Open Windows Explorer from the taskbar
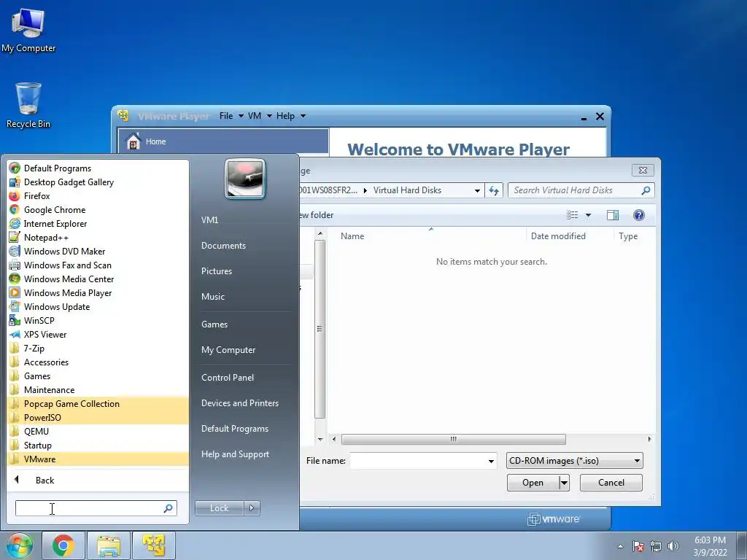Viewport: 747px width, 560px height. tap(109, 545)
